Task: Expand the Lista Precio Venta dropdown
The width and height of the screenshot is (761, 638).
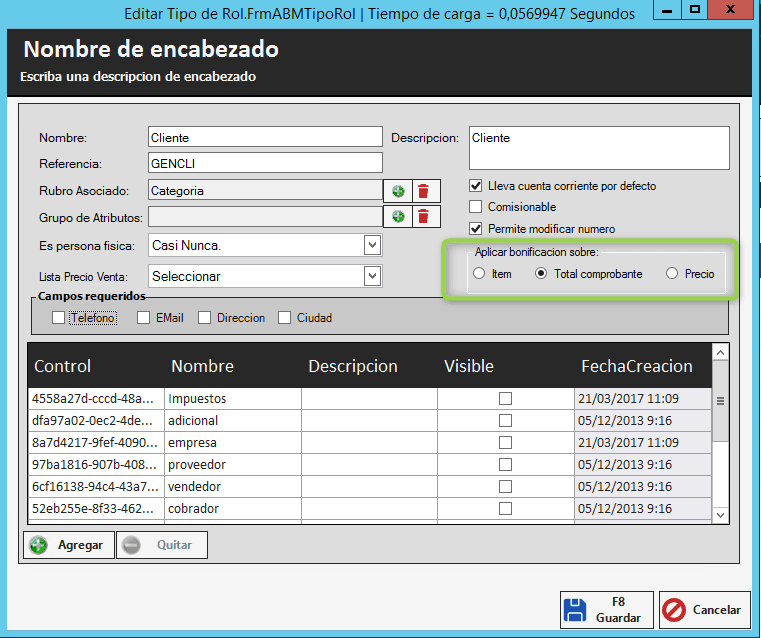Action: click(372, 276)
